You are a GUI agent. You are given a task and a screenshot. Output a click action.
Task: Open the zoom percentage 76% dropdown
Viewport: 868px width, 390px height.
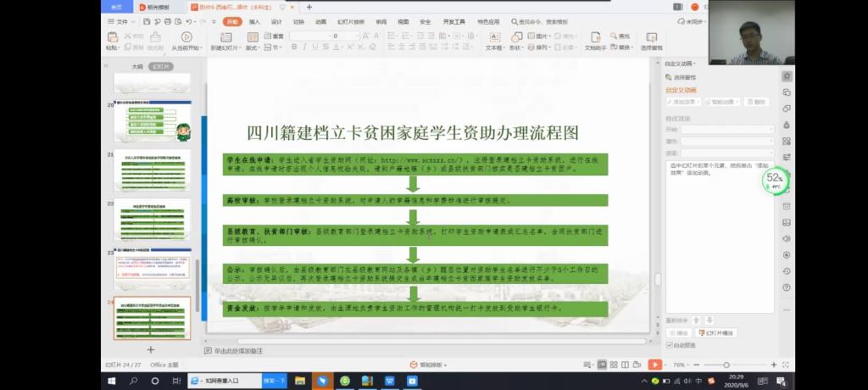tap(681, 365)
